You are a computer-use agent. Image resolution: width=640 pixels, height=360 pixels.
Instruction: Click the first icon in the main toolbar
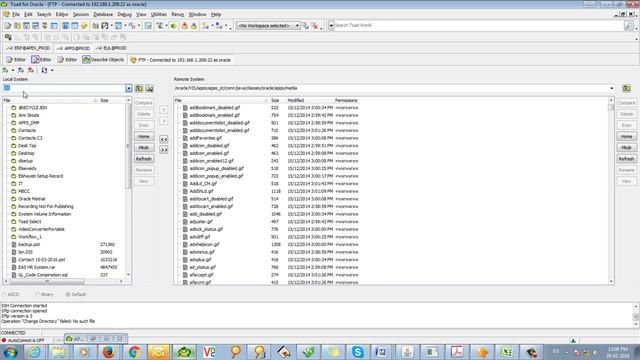7,26
